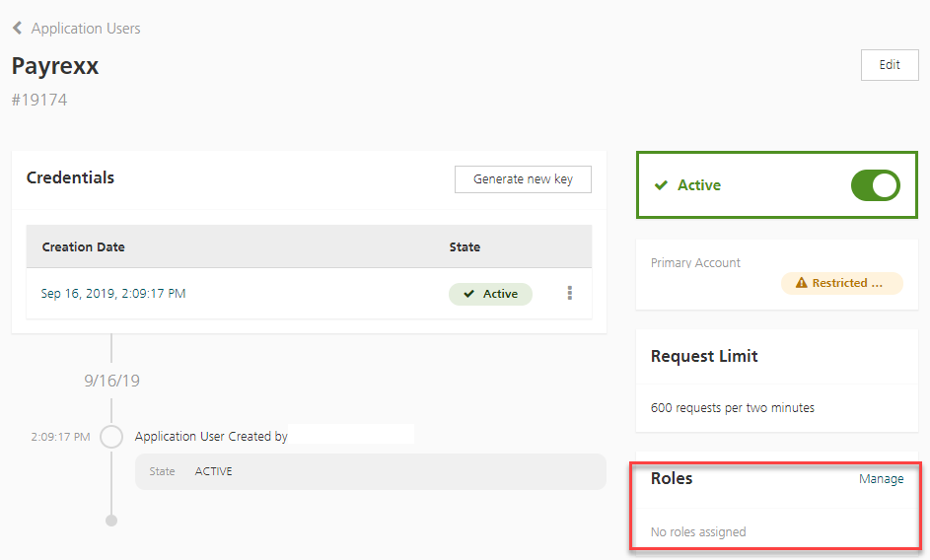Image resolution: width=930 pixels, height=560 pixels.
Task: Click the 'No roles assigned' text
Action: (x=698, y=532)
